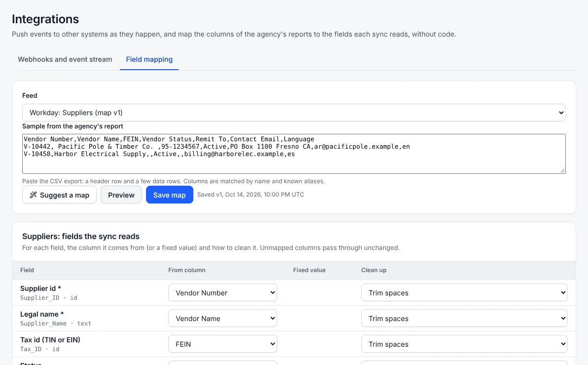Click the 'Supplier_Name · text' code text
The height and width of the screenshot is (365, 588).
[56, 324]
